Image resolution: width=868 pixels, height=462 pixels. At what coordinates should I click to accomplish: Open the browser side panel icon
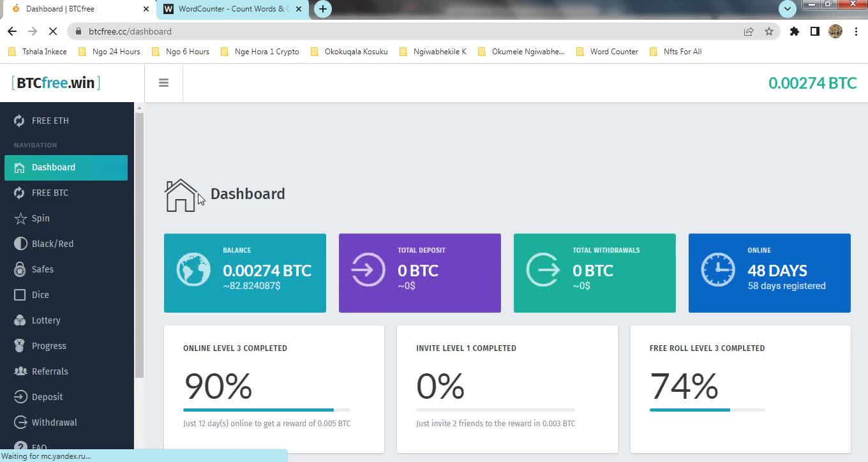[815, 31]
